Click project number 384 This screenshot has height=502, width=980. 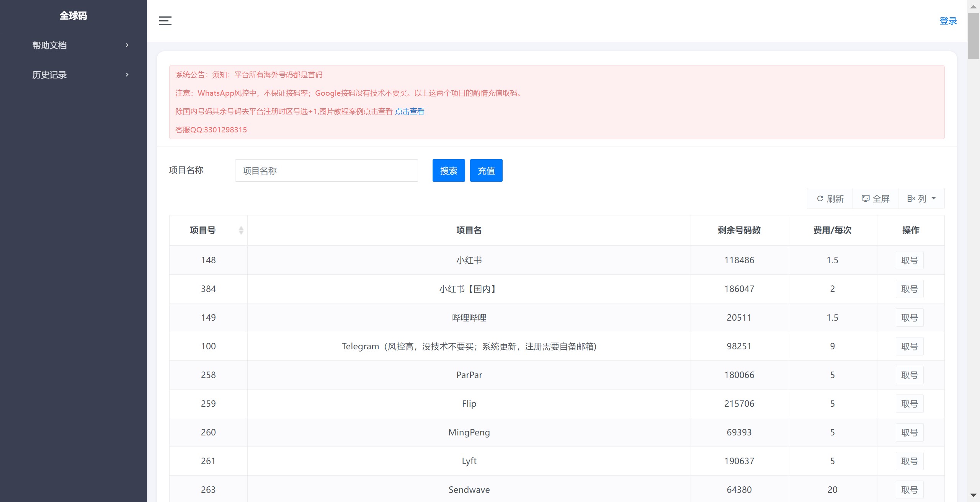click(208, 289)
